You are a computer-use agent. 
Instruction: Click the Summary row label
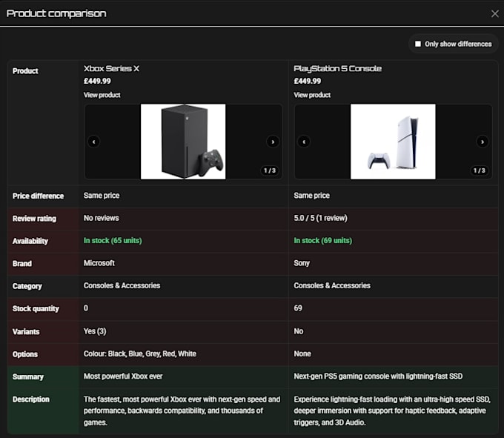[x=27, y=376]
